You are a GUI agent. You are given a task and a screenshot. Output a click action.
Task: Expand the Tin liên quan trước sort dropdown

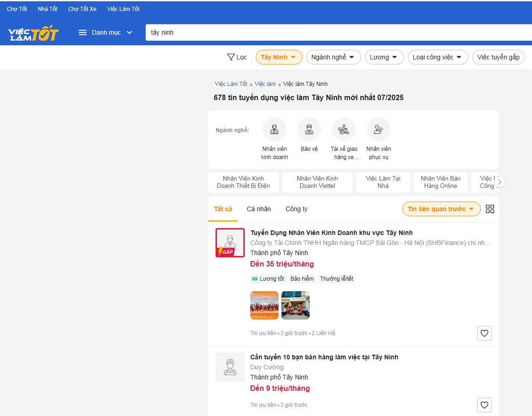pyautogui.click(x=441, y=209)
